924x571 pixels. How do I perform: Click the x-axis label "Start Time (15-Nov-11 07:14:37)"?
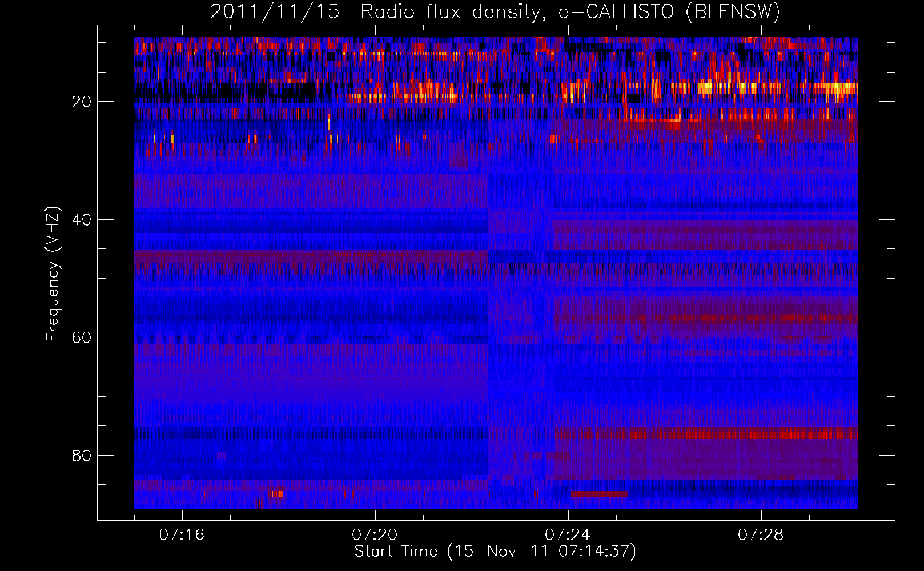[495, 552]
